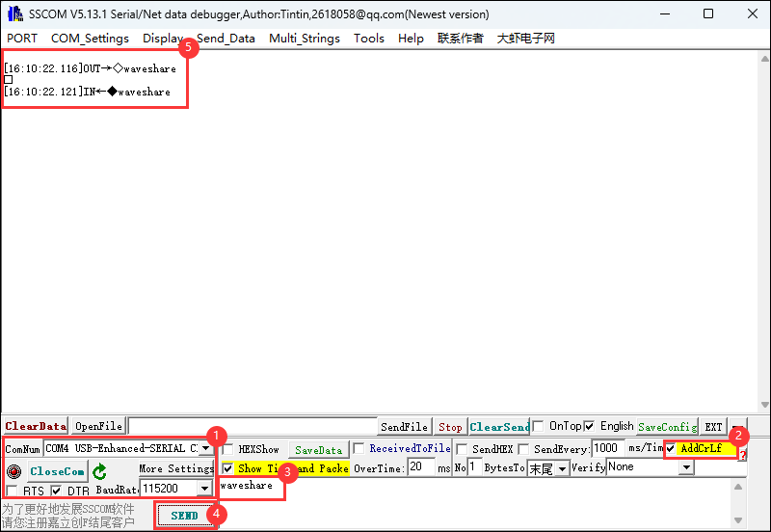Click the send text box containing waveshare
This screenshot has width=771, height=532.
pos(474,502)
